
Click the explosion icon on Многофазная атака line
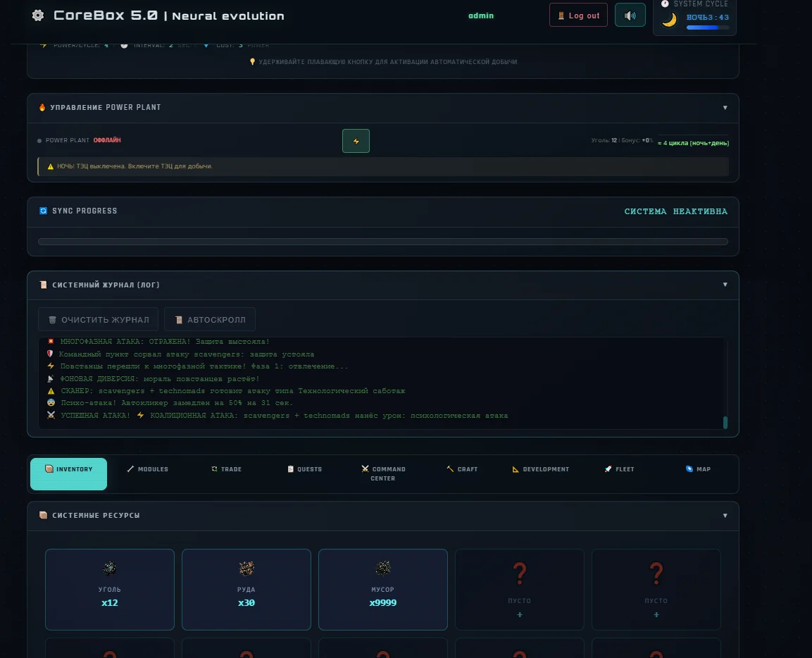point(51,342)
